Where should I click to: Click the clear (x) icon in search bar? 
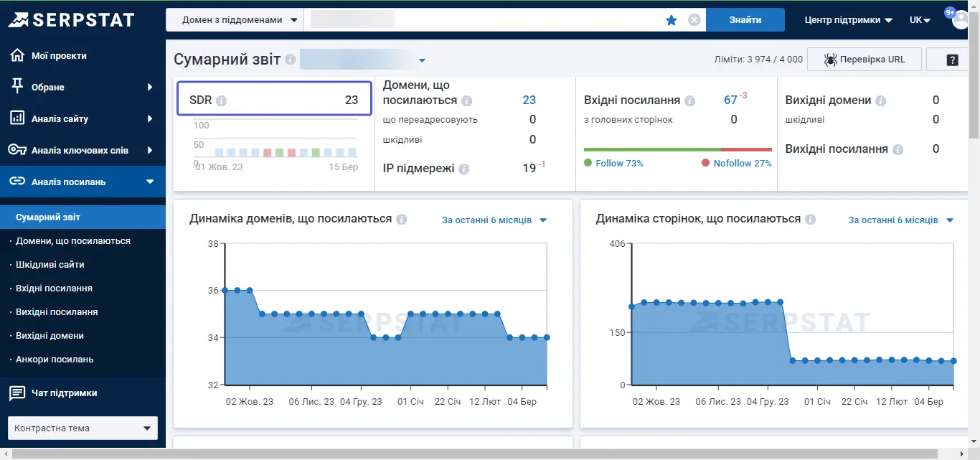694,19
